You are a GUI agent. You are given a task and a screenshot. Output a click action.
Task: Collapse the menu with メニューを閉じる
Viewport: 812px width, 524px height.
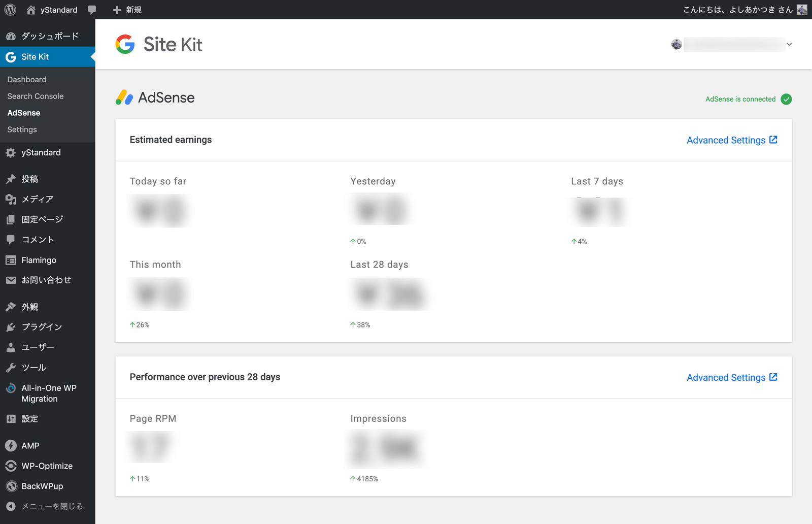click(47, 507)
